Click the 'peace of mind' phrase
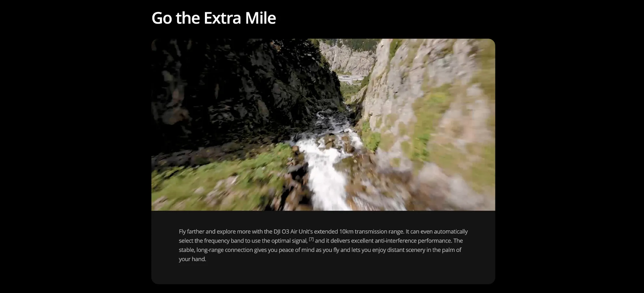644x293 pixels. pos(297,250)
